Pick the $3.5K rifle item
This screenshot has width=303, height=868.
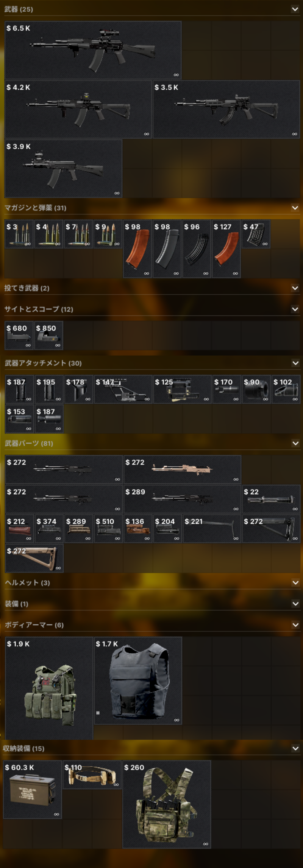coord(226,109)
